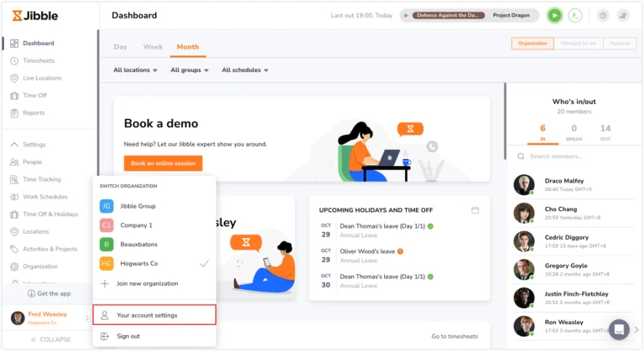Click Activities & Projects tag icon
This screenshot has width=644, height=351.
(14, 249)
